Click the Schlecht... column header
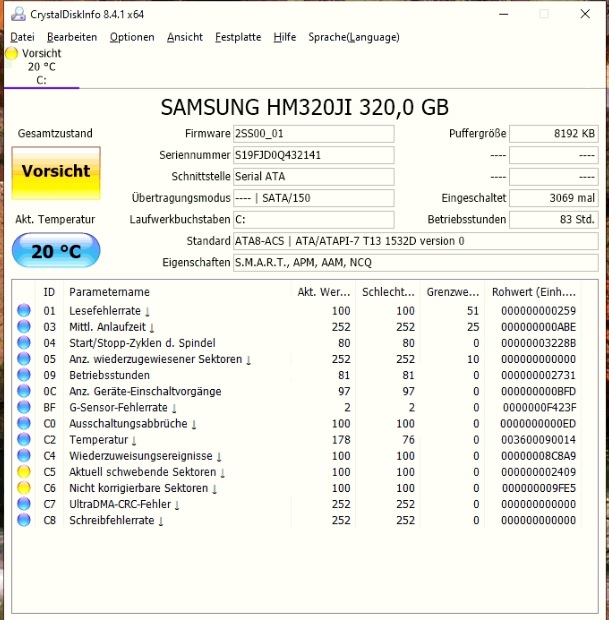609x620 pixels. tap(388, 292)
